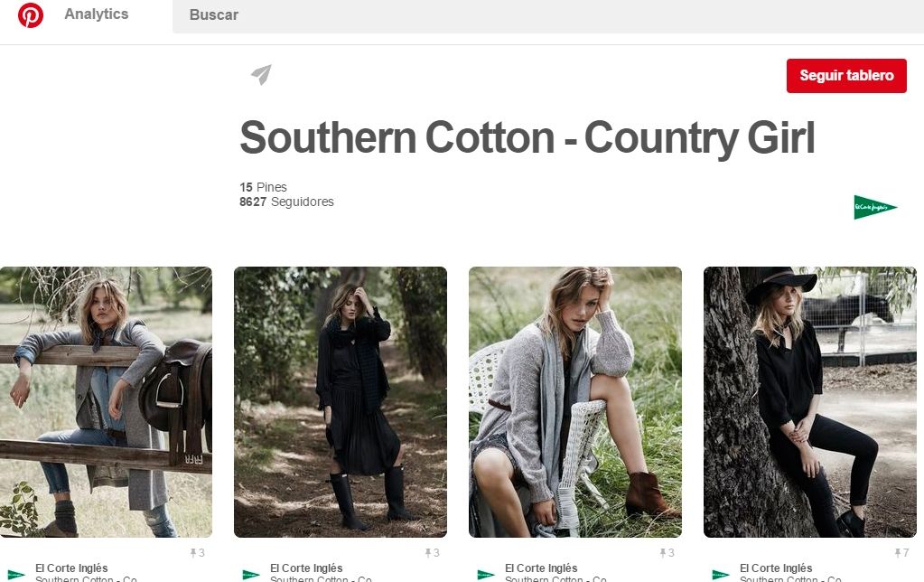Viewport: 924px width, 582px height.
Task: Click small El Corte Inglés avatar under black hat pin
Action: pyautogui.click(x=721, y=574)
